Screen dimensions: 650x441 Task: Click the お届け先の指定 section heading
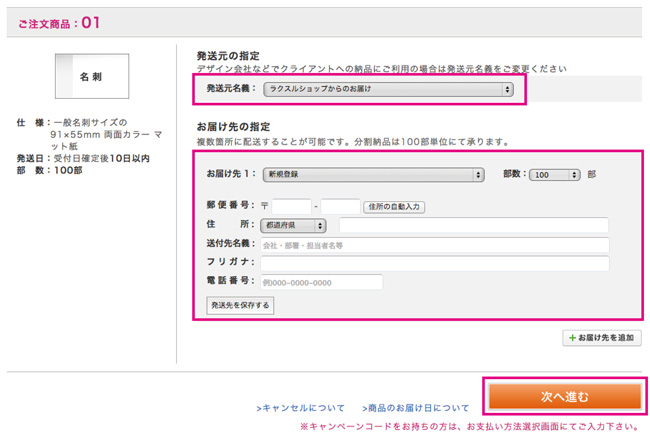(x=232, y=127)
